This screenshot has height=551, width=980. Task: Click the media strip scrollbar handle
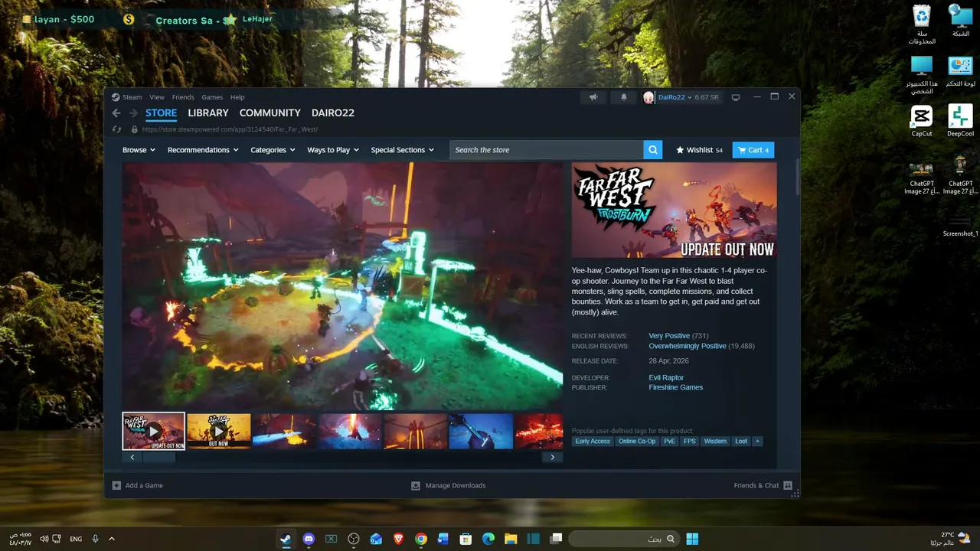click(159, 458)
